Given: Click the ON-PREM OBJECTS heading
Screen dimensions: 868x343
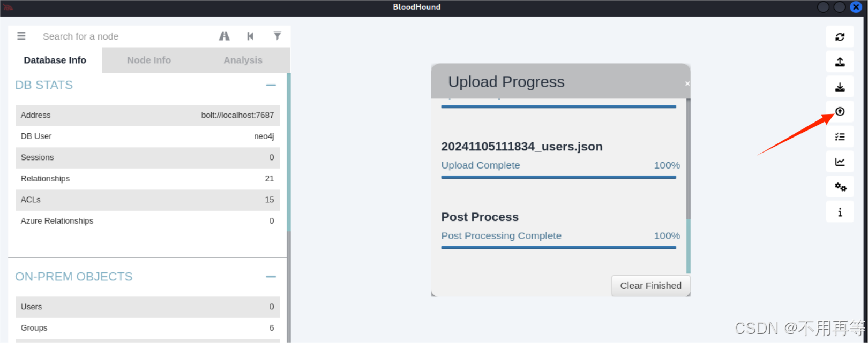Looking at the screenshot, I should [74, 277].
